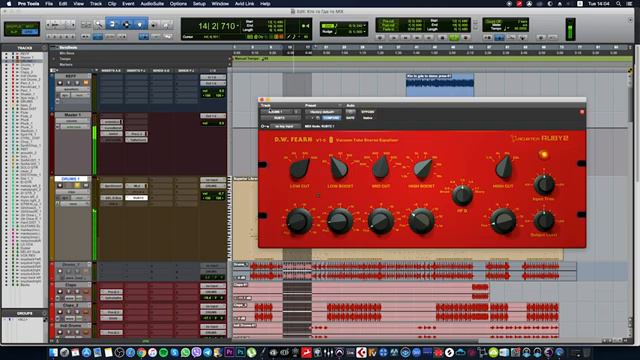Image resolution: width=640 pixels, height=360 pixels.
Task: Select the Zoomer tool in toolbar
Action: (x=99, y=25)
